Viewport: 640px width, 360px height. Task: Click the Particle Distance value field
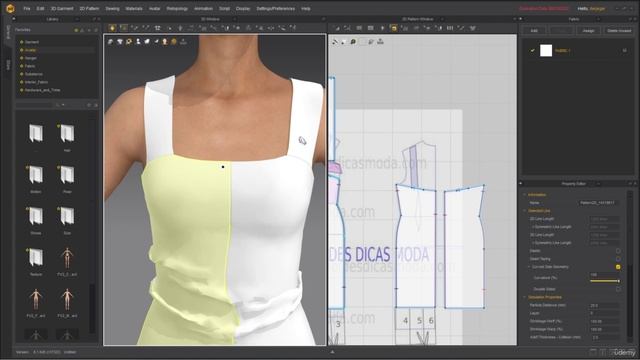tap(604, 305)
